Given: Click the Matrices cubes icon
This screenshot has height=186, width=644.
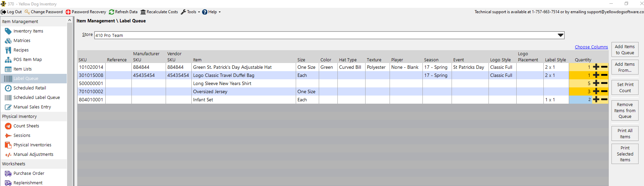Looking at the screenshot, I should pos(8,41).
